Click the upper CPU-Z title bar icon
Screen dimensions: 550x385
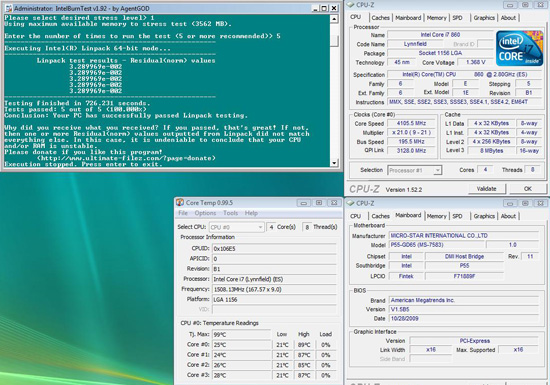click(x=350, y=5)
